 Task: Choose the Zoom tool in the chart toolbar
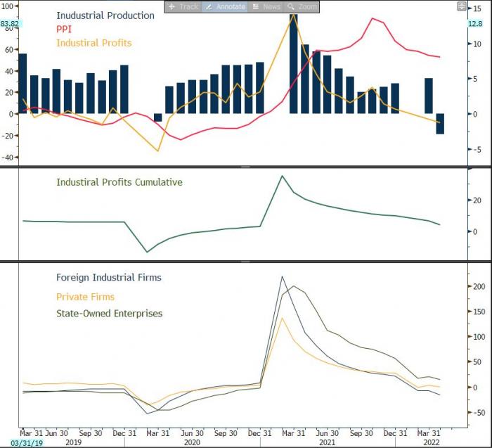coord(302,6)
